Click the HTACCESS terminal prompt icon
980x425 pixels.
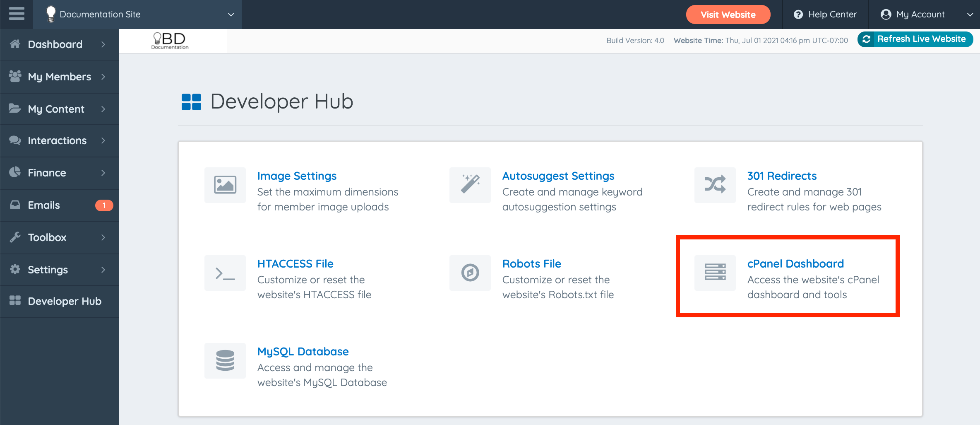coord(225,273)
